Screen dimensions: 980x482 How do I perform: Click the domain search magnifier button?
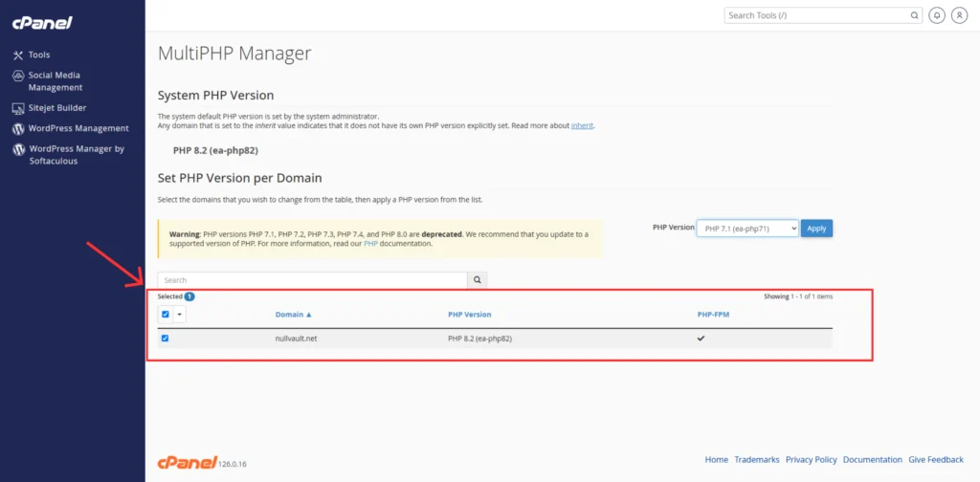point(478,280)
